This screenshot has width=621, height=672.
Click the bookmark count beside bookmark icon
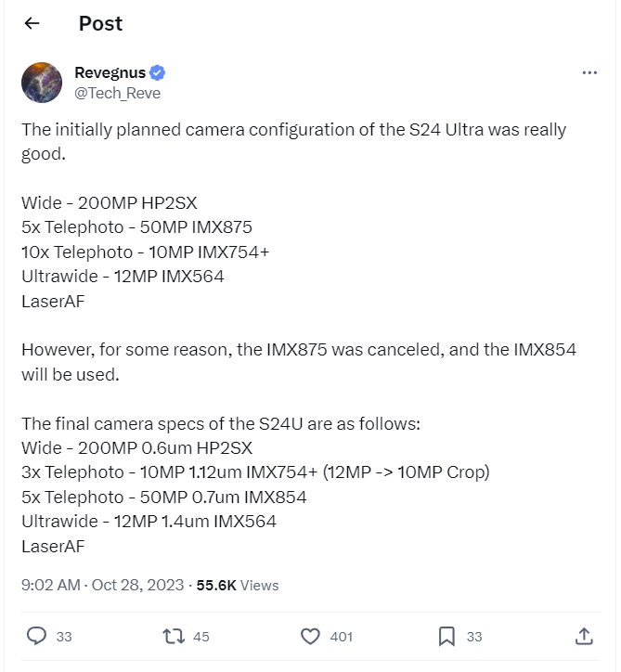click(x=473, y=637)
